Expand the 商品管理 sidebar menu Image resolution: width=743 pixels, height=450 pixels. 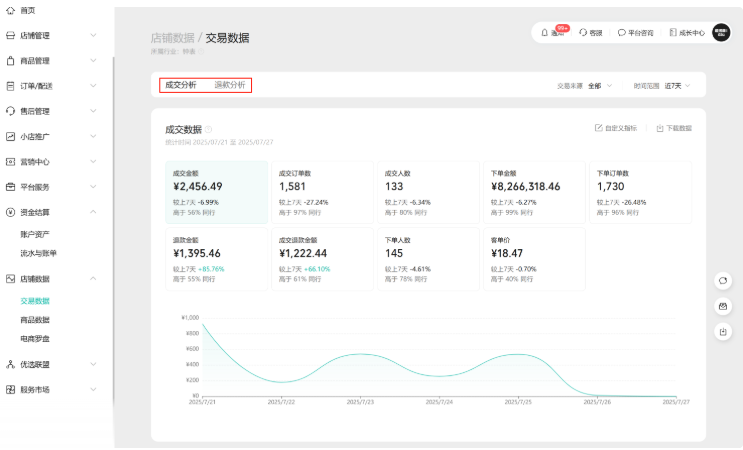tap(93, 60)
